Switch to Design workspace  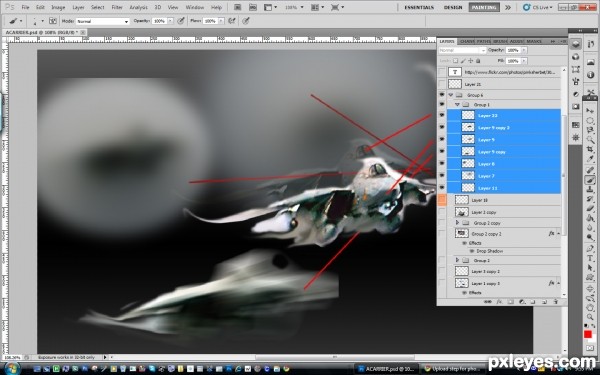click(x=453, y=7)
